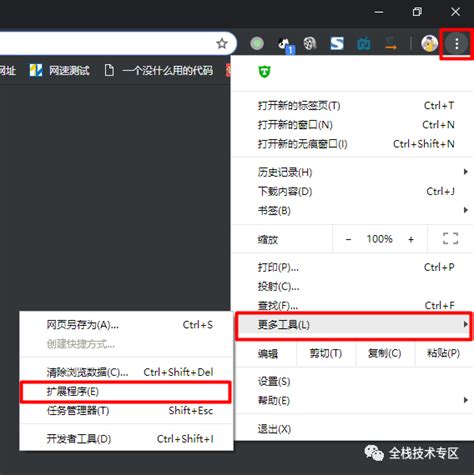The height and width of the screenshot is (475, 474).
Task: Minimize the browser window
Action: pyautogui.click(x=379, y=12)
